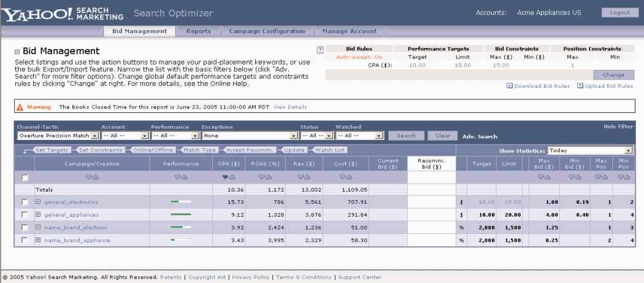Expand the general_appliances campaign row
This screenshot has height=283, width=644.
pyautogui.click(x=39, y=214)
